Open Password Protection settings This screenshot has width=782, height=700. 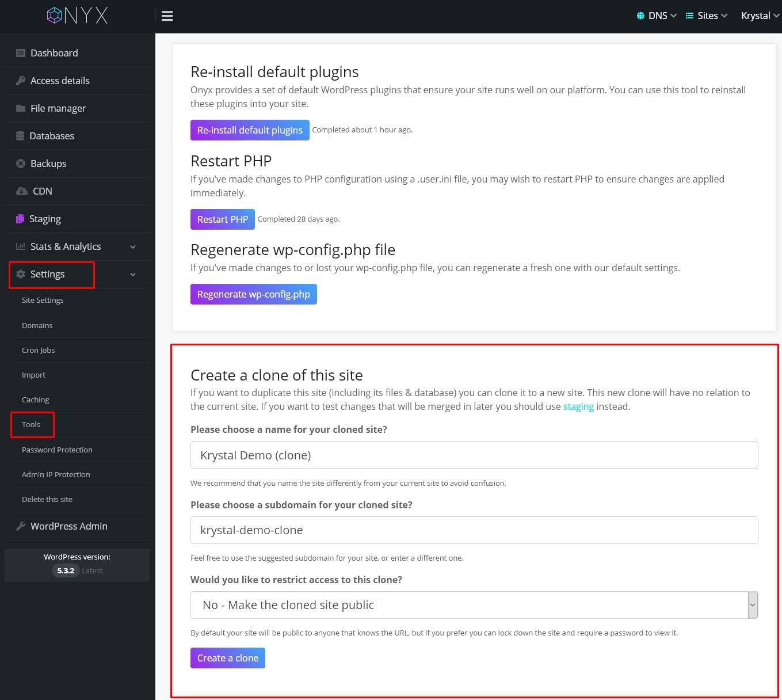[57, 450]
